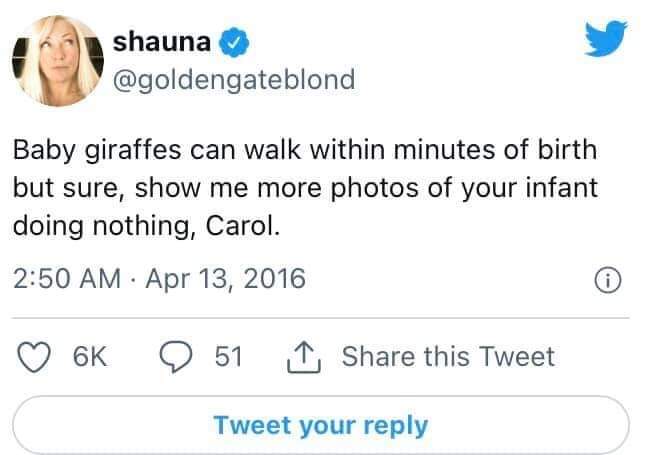Click the Apr 13, 2016 date
Image resolution: width=649 pixels, height=455 pixels.
pos(226,278)
